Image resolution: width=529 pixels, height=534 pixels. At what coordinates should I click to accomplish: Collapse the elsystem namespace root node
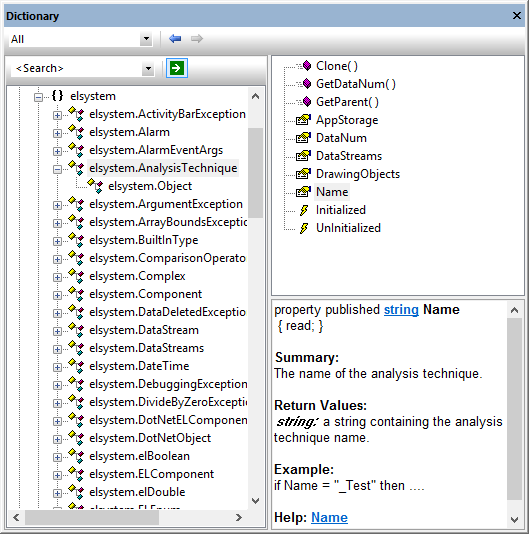pos(38,97)
